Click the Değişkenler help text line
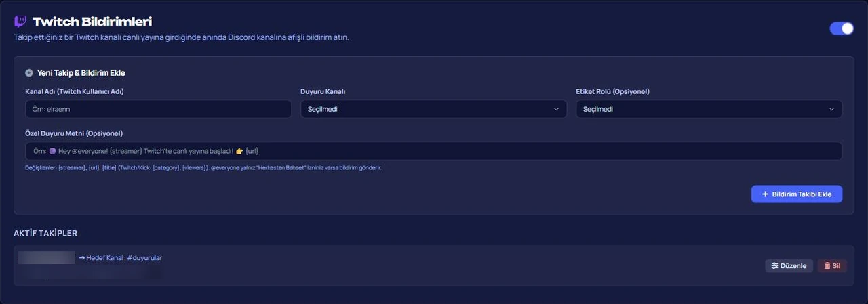Viewport: 868px width, 304px height. tap(203, 167)
